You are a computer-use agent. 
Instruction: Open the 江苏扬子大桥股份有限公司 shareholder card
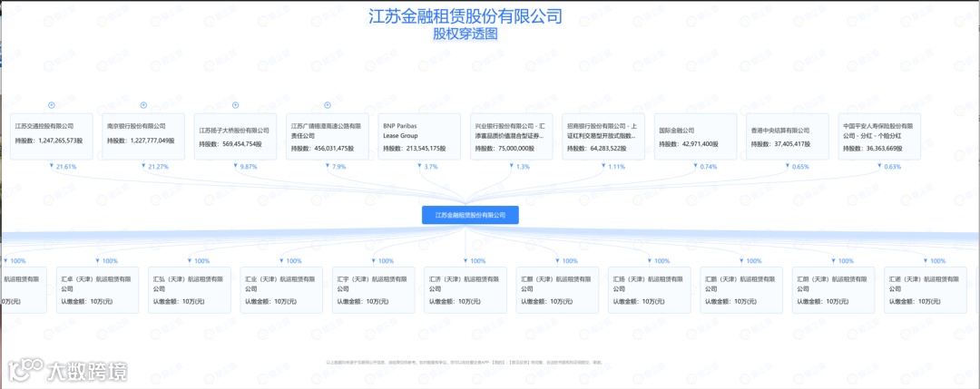pos(235,136)
